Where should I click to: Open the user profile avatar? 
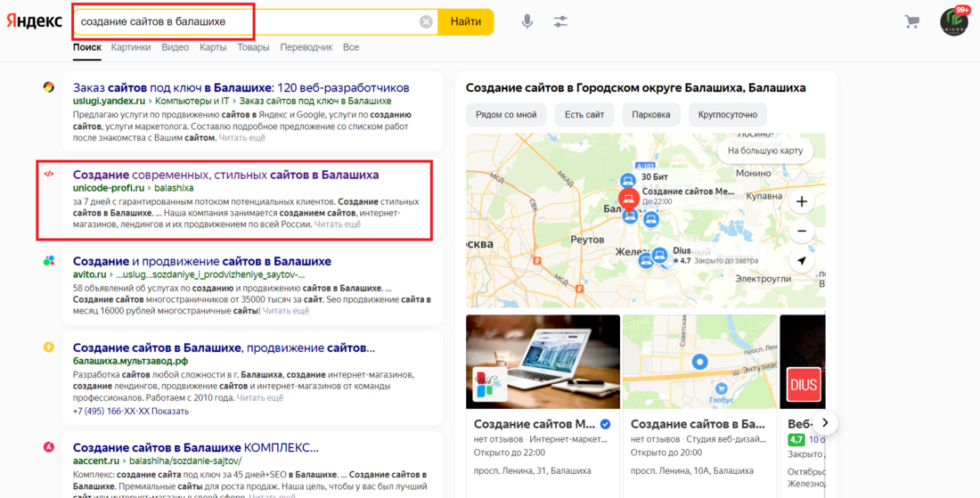click(x=954, y=21)
